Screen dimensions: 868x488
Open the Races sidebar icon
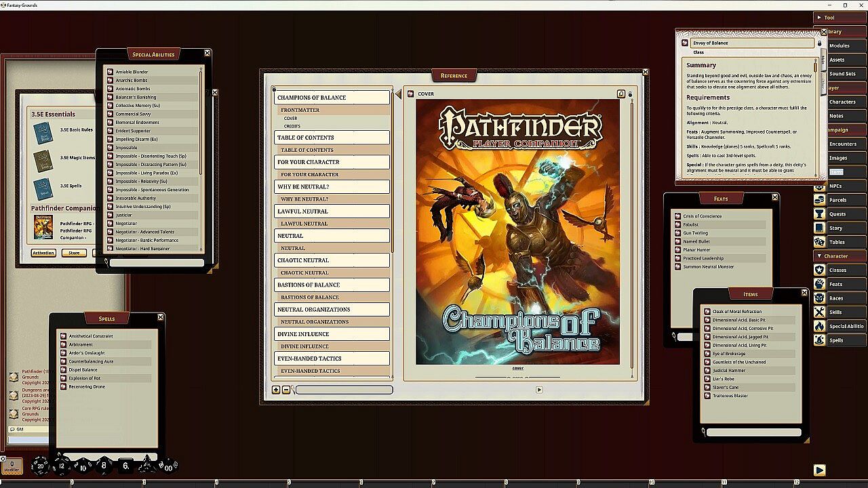point(819,298)
